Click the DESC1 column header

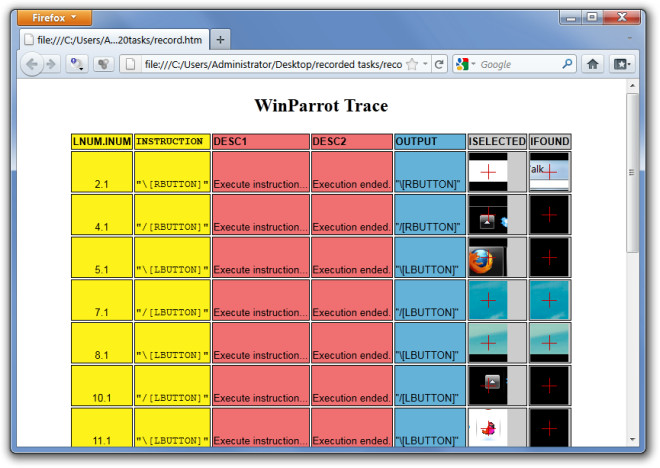coord(261,141)
